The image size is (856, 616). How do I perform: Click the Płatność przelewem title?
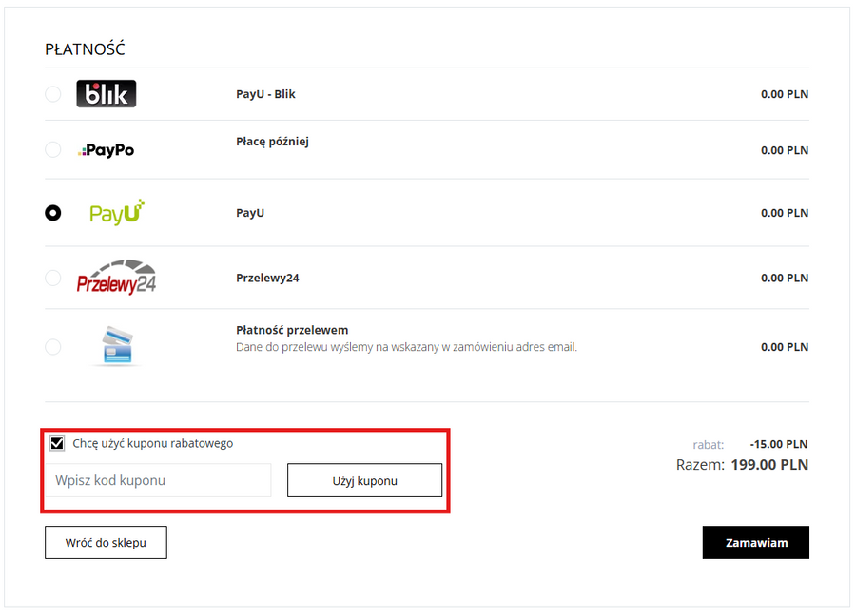coord(292,330)
